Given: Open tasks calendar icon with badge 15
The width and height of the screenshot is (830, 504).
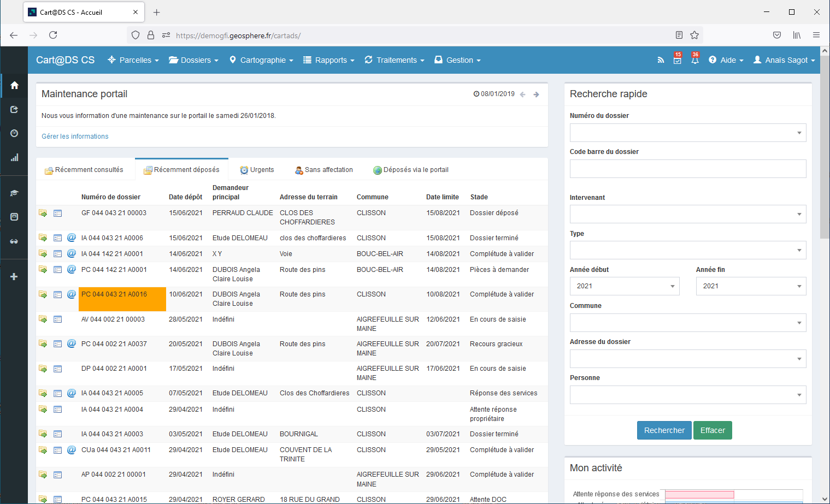Looking at the screenshot, I should (x=677, y=60).
